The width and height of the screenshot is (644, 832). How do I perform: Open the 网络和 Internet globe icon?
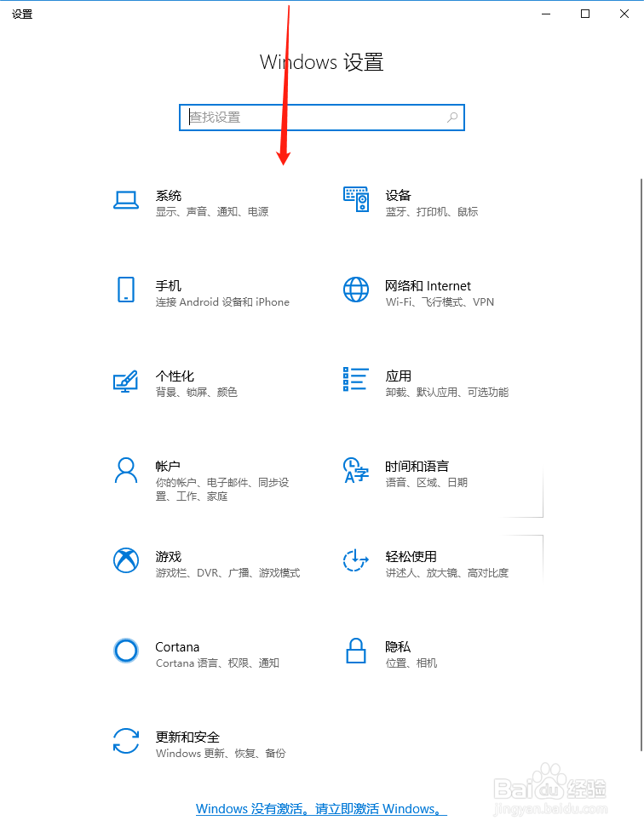click(x=356, y=290)
